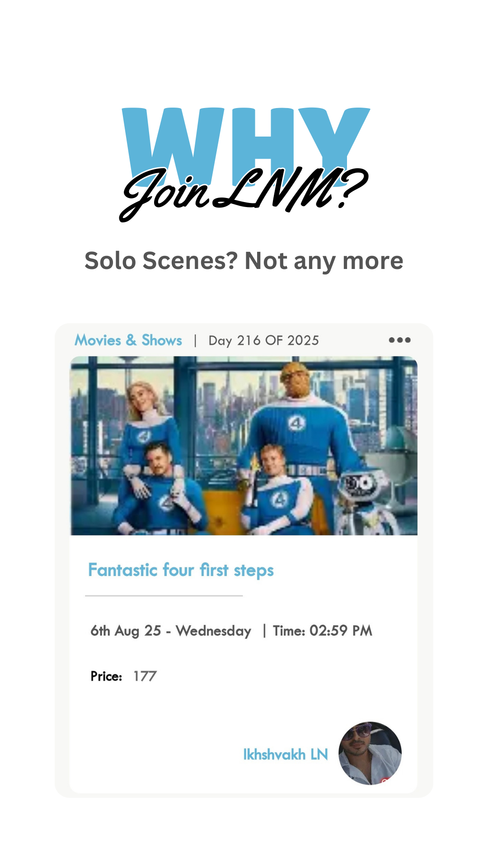
Task: Click the Ikhshvakh LN profile picture
Action: coord(370,753)
